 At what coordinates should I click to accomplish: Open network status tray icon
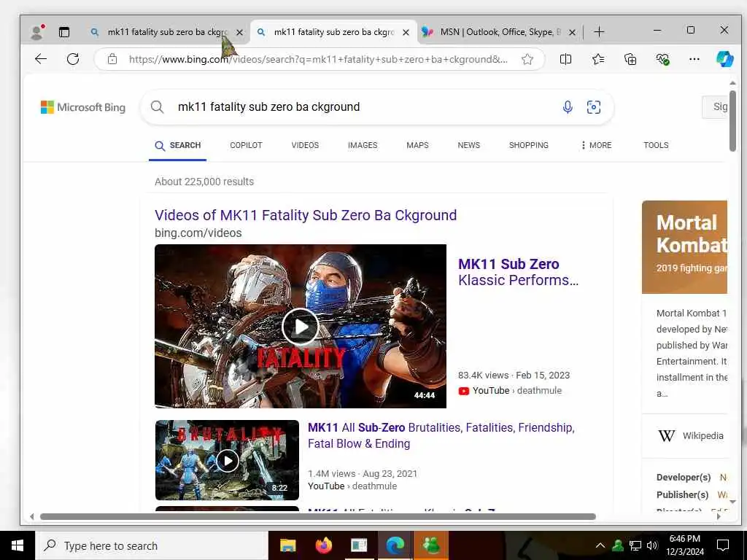click(635, 545)
